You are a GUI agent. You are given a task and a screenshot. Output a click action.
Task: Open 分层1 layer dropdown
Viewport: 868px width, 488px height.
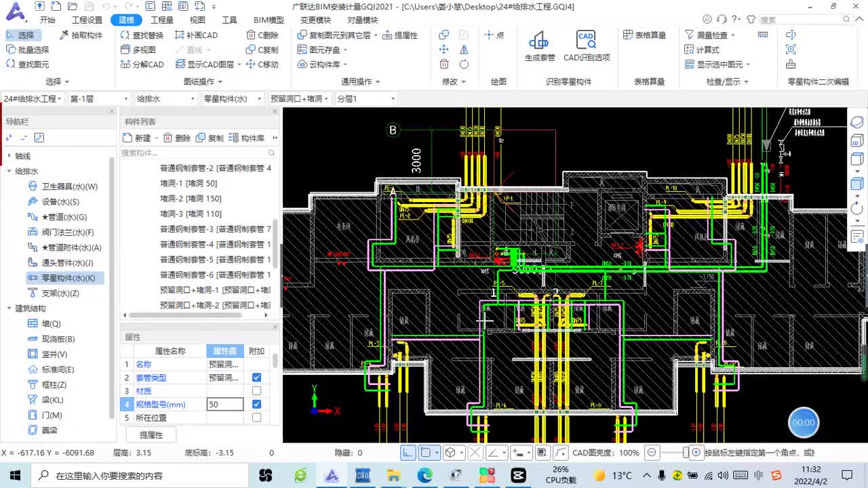click(366, 99)
